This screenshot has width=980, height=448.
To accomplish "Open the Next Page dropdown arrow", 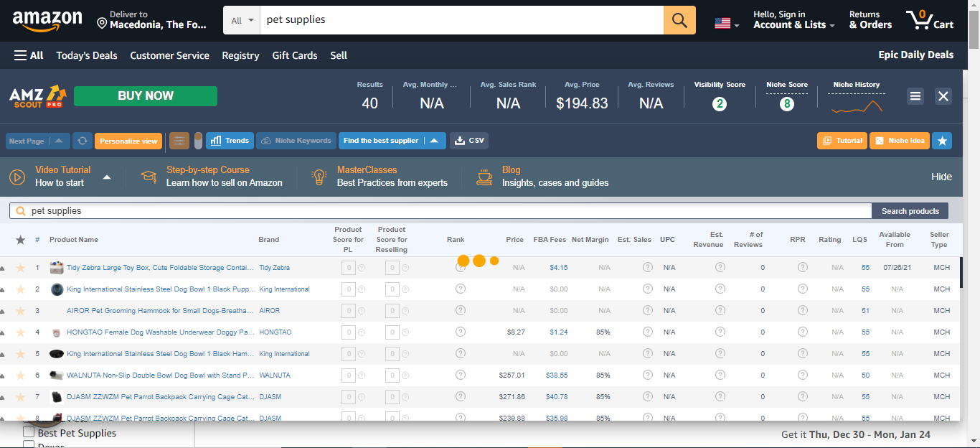I will (x=60, y=141).
